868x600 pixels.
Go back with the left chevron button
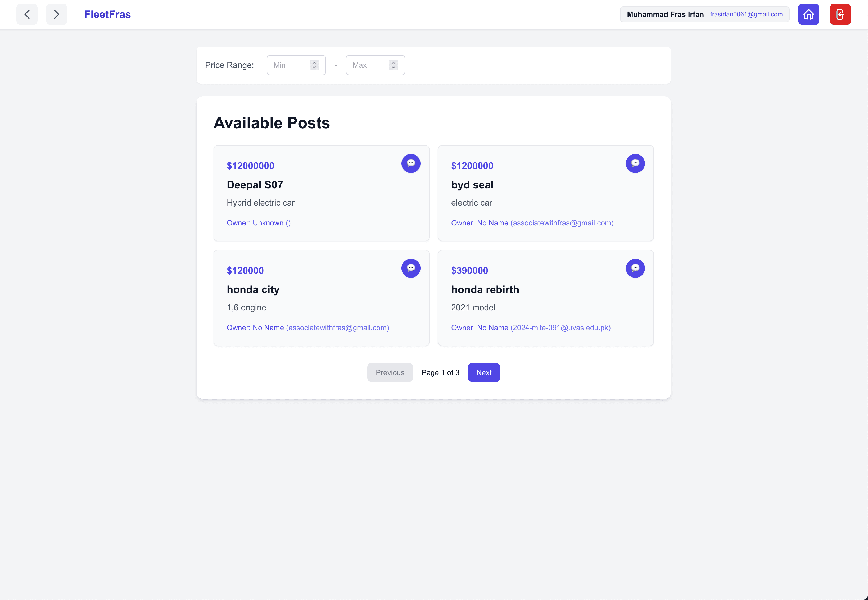point(27,14)
